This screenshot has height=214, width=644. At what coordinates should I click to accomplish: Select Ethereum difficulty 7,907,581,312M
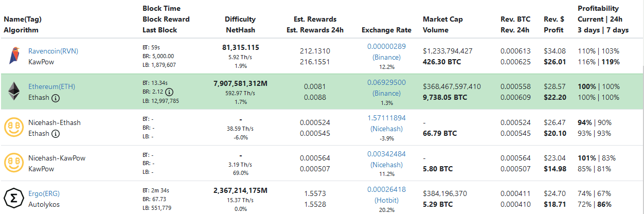tap(240, 83)
